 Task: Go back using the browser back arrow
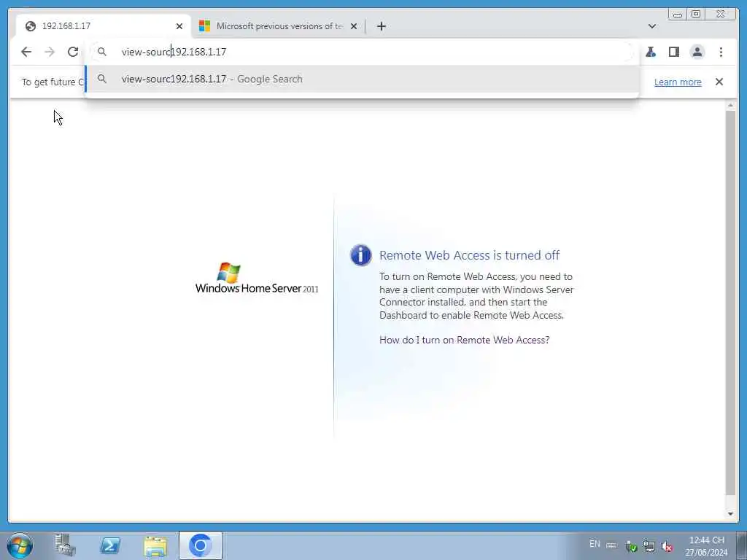click(26, 52)
